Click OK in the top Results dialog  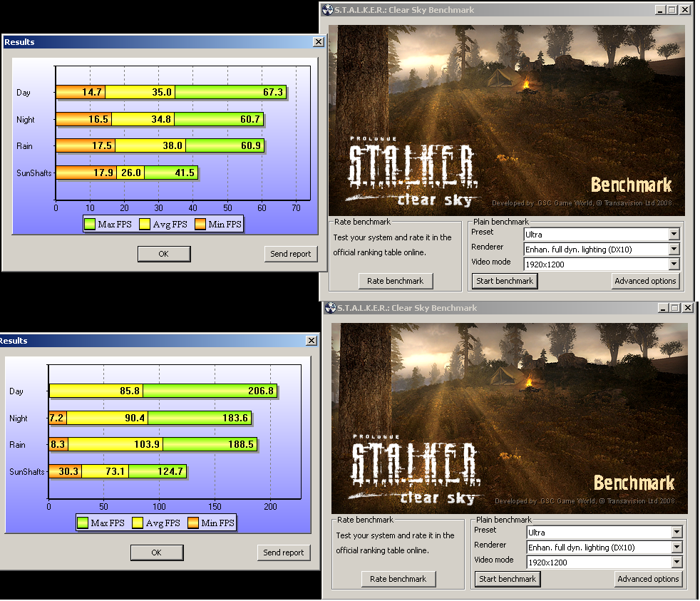[x=164, y=254]
